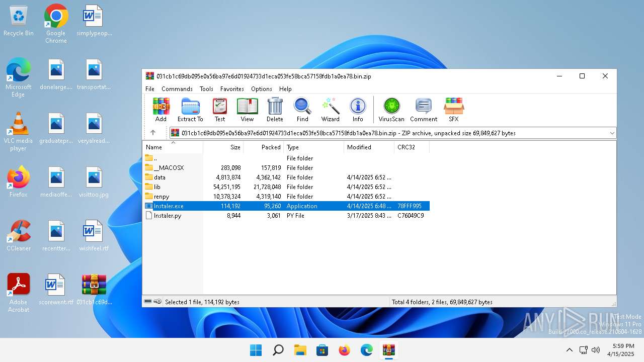Select the __MACOSX folder

pos(286,167)
